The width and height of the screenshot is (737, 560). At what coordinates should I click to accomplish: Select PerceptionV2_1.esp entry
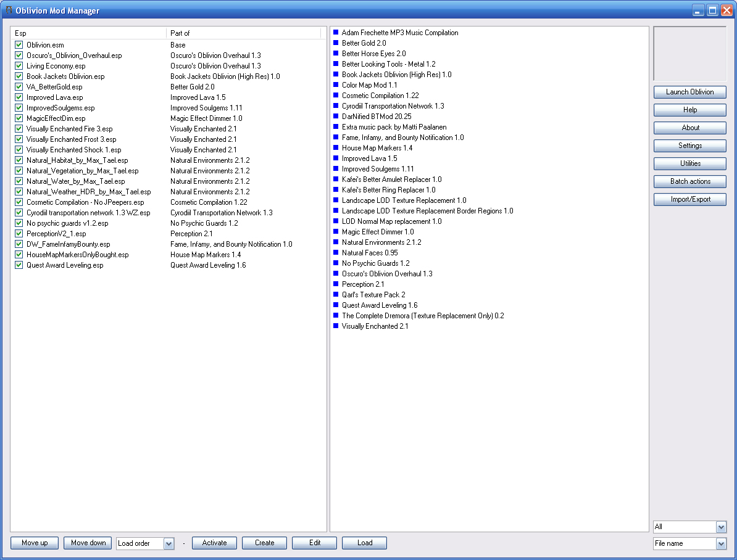click(56, 234)
